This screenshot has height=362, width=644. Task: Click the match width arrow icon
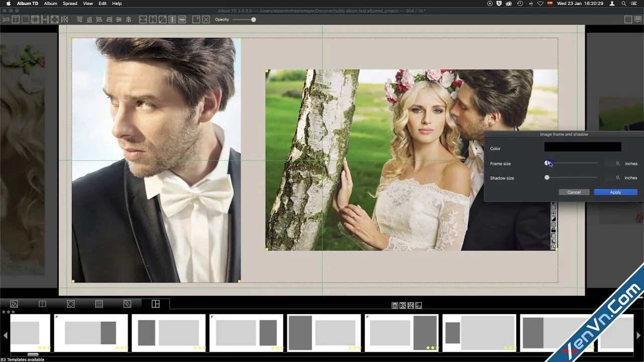pyautogui.click(x=143, y=20)
